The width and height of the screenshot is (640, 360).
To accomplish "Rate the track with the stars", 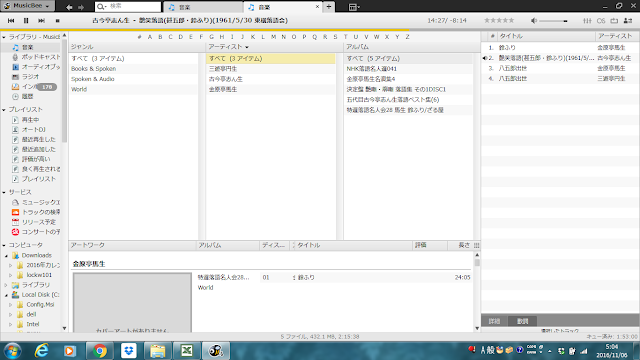I will pyautogui.click(x=499, y=20).
